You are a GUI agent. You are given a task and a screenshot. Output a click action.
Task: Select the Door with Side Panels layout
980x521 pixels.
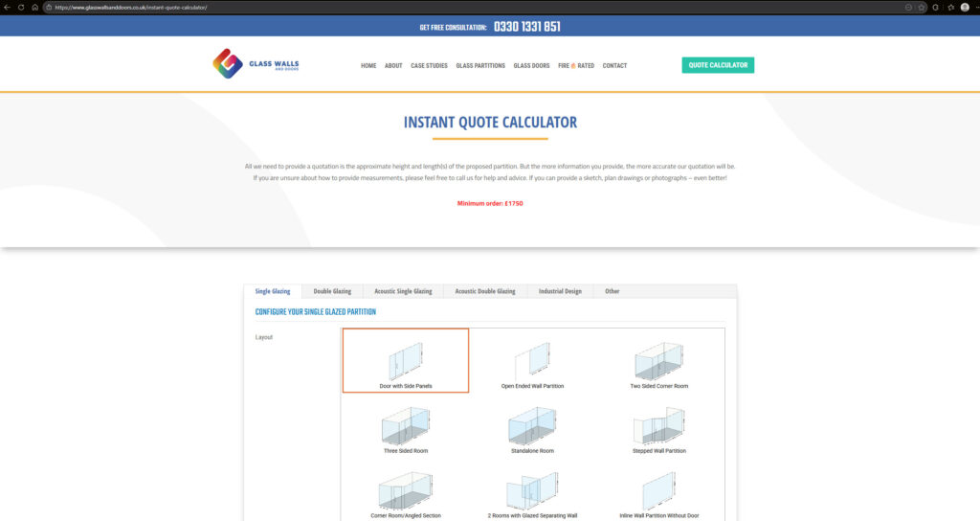coord(406,361)
